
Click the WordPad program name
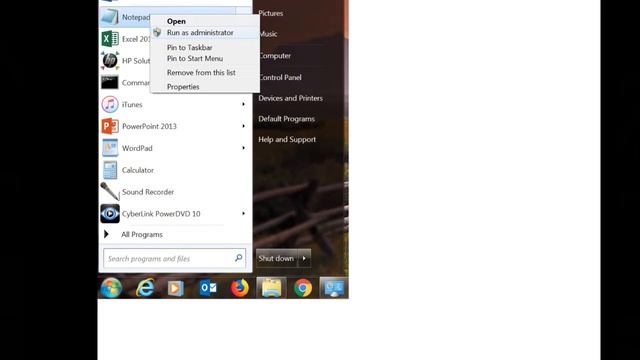coord(137,148)
